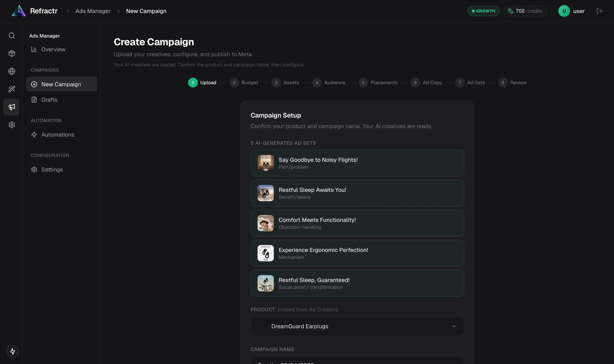This screenshot has width=614, height=364.
Task: Click the Refractr prism logo
Action: (19, 11)
